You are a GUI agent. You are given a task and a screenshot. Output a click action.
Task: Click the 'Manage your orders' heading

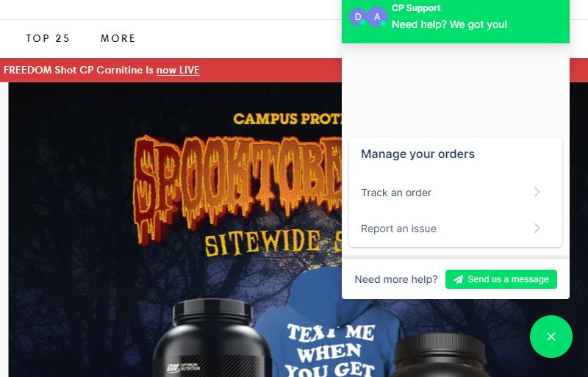coord(417,154)
